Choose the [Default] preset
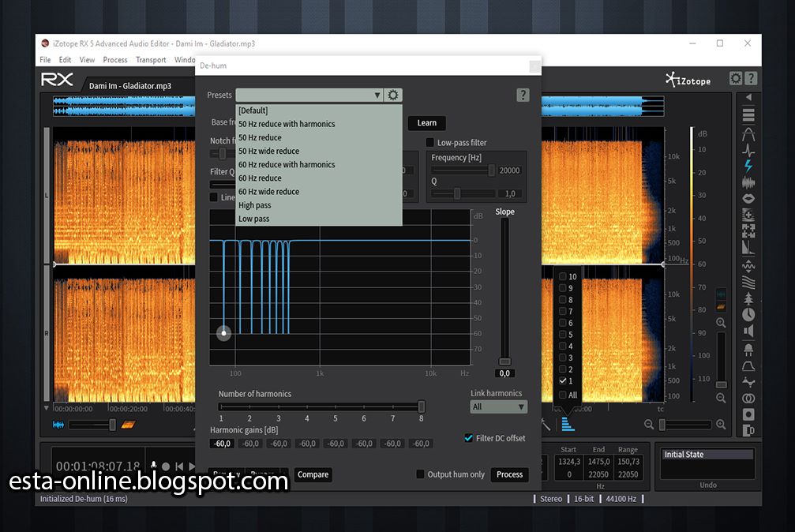 tap(319, 111)
